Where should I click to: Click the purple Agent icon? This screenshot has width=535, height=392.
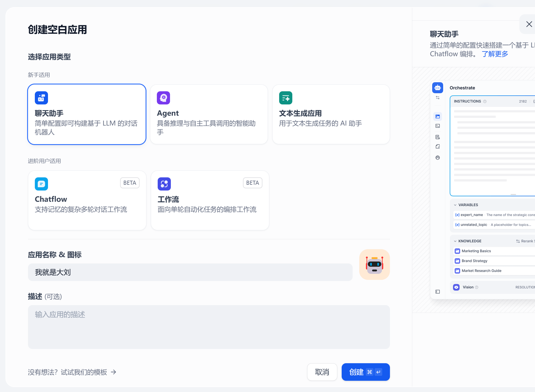[x=163, y=98]
